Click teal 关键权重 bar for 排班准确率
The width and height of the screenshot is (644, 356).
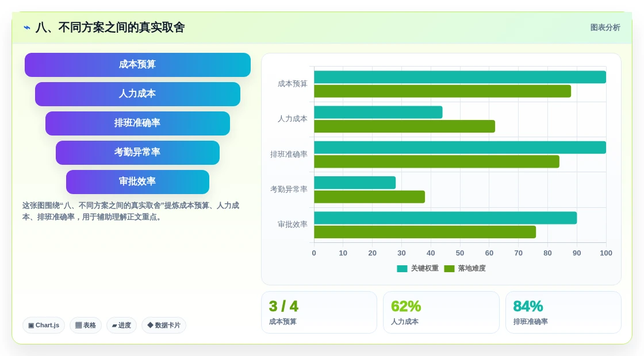click(460, 148)
